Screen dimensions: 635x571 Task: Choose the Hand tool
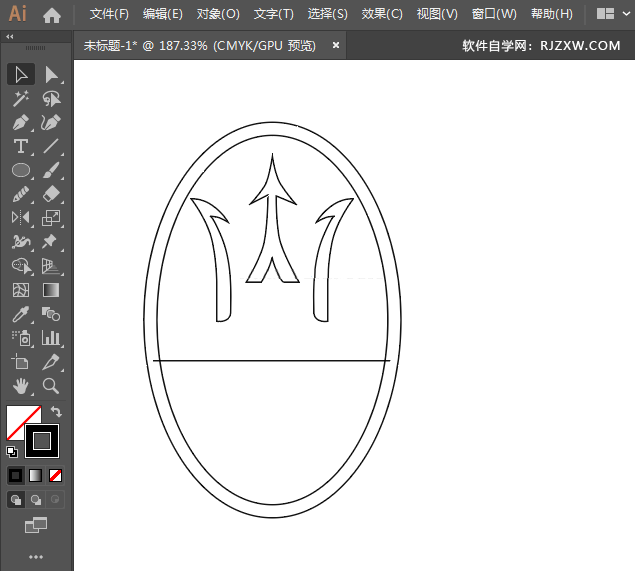(x=20, y=386)
